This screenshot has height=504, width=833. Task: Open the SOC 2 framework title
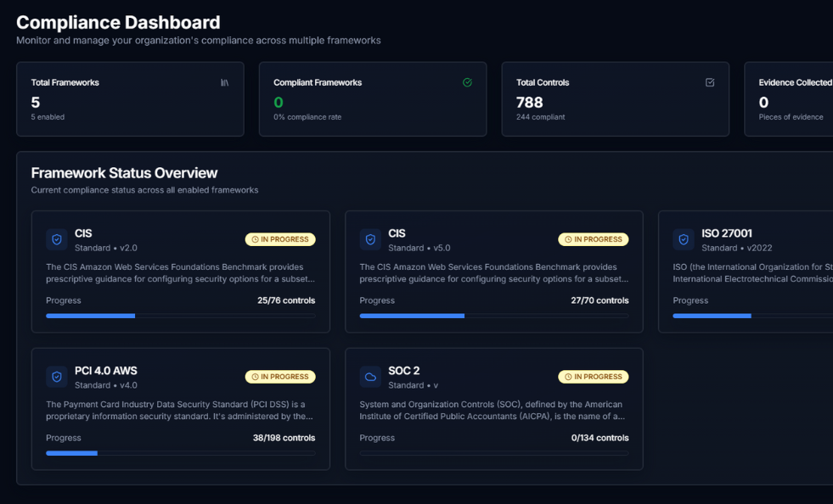point(403,371)
